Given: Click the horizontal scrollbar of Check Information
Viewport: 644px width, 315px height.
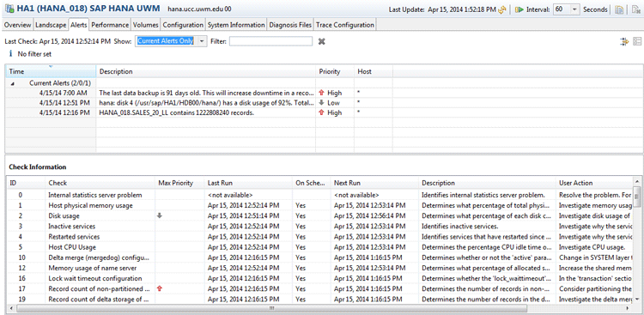Looking at the screenshot, I should click(271, 307).
